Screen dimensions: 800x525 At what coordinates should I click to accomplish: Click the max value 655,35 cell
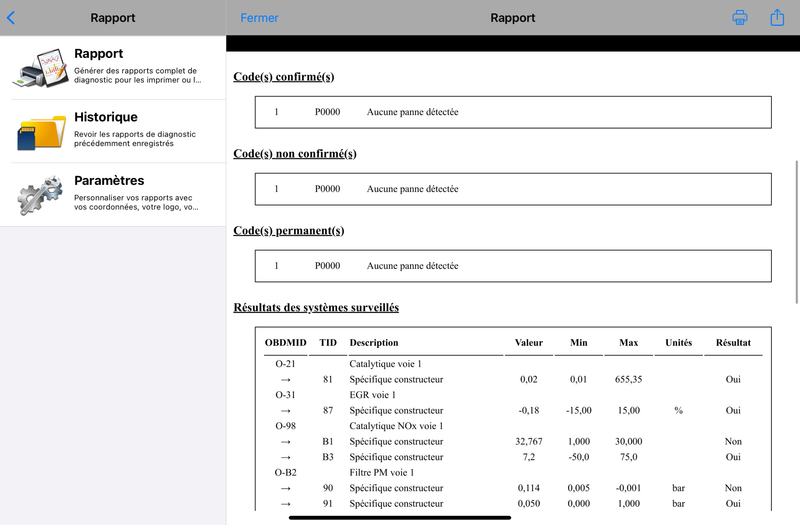[629, 379]
